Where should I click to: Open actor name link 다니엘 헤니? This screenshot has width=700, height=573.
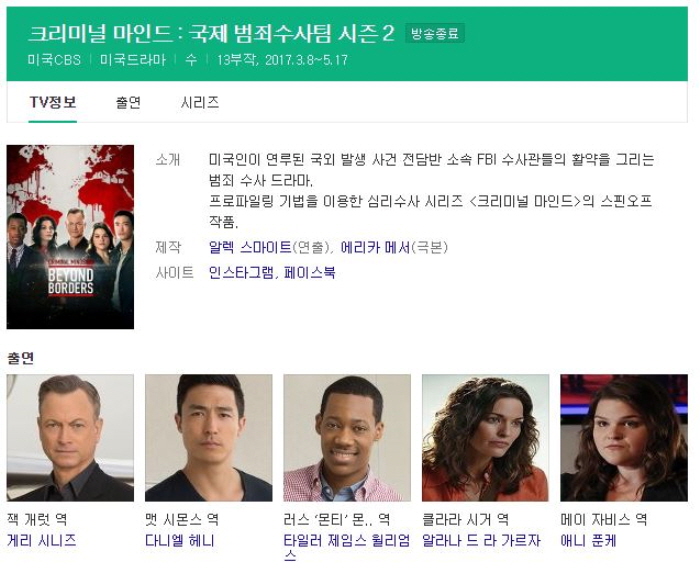tap(180, 540)
